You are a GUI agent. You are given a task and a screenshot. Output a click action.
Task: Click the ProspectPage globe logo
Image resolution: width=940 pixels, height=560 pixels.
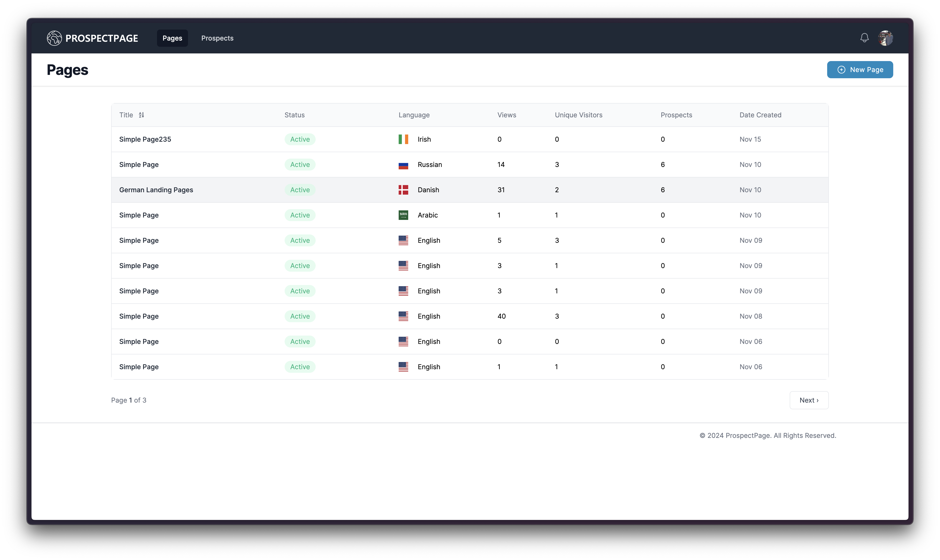[x=54, y=38]
